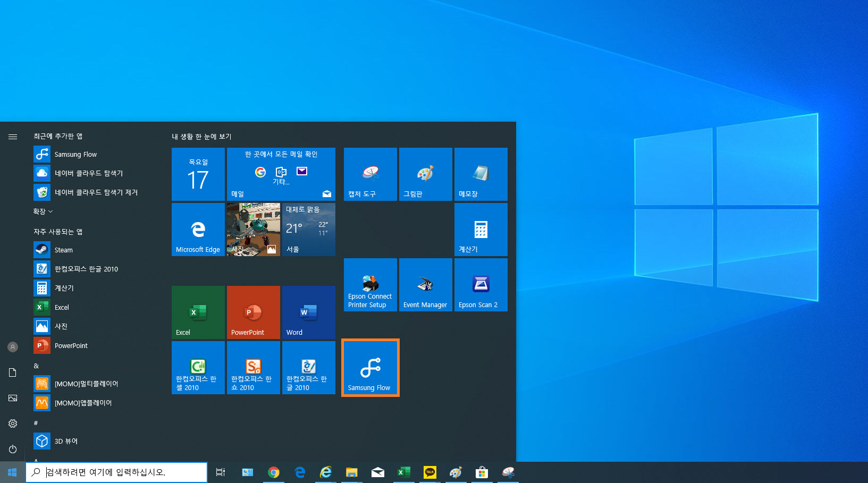Open 한컴오피스 한글 2010 tile
868x483 pixels.
(309, 368)
